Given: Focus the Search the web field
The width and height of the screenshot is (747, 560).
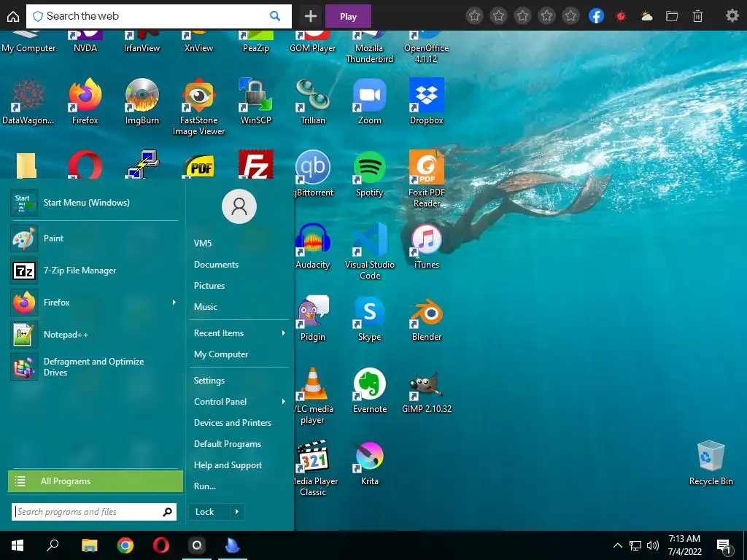Looking at the screenshot, I should click(158, 16).
